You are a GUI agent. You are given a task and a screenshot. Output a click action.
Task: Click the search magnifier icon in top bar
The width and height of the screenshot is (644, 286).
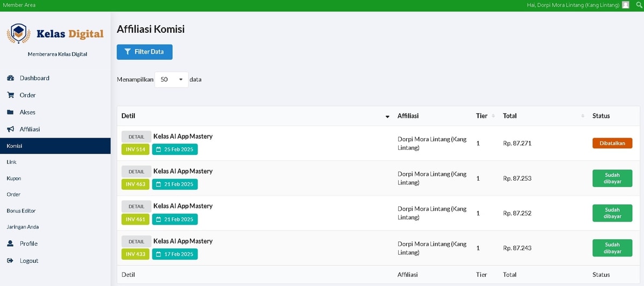click(639, 5)
